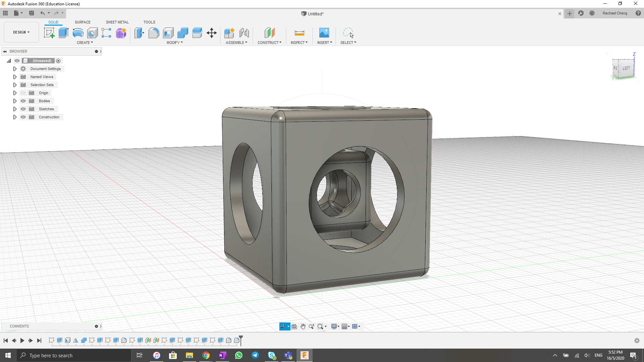Open the INSERT menu
The width and height of the screenshot is (644, 362).
[324, 43]
